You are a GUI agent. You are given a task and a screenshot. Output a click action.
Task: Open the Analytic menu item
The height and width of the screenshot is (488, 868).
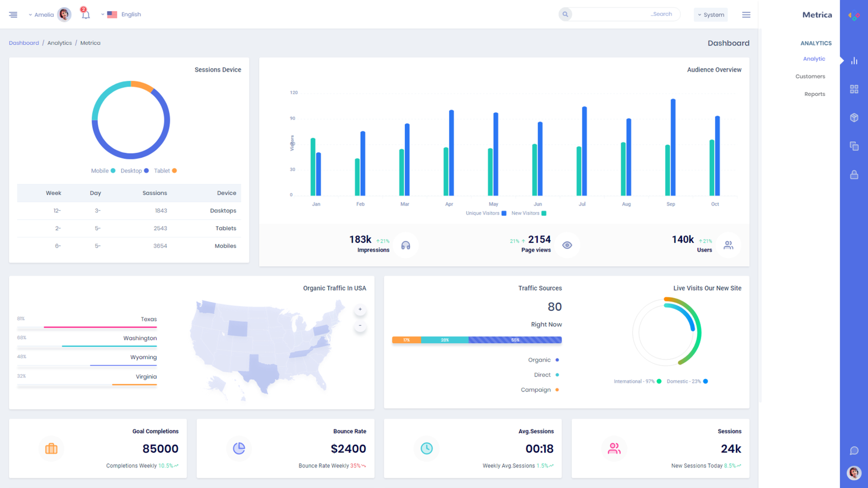click(814, 59)
